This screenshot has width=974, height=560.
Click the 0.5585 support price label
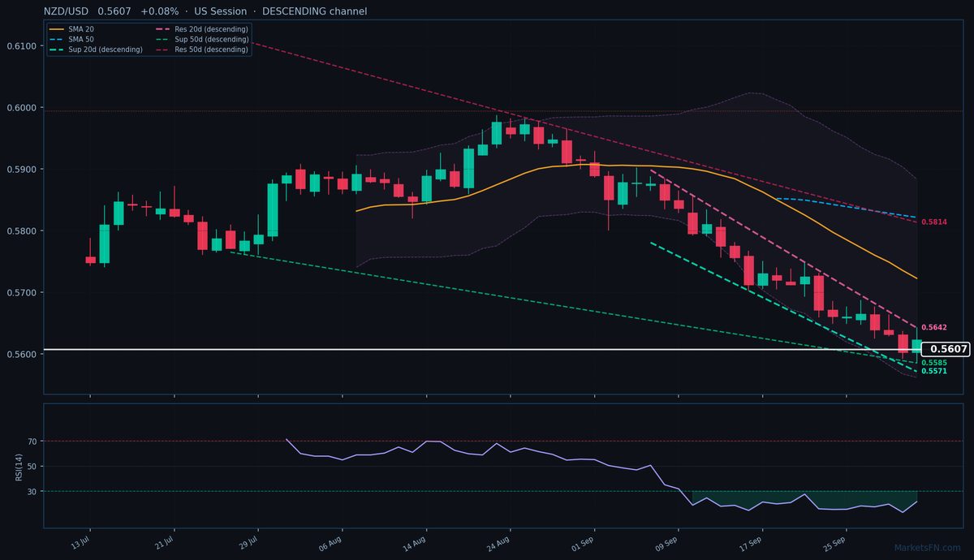coord(934,363)
